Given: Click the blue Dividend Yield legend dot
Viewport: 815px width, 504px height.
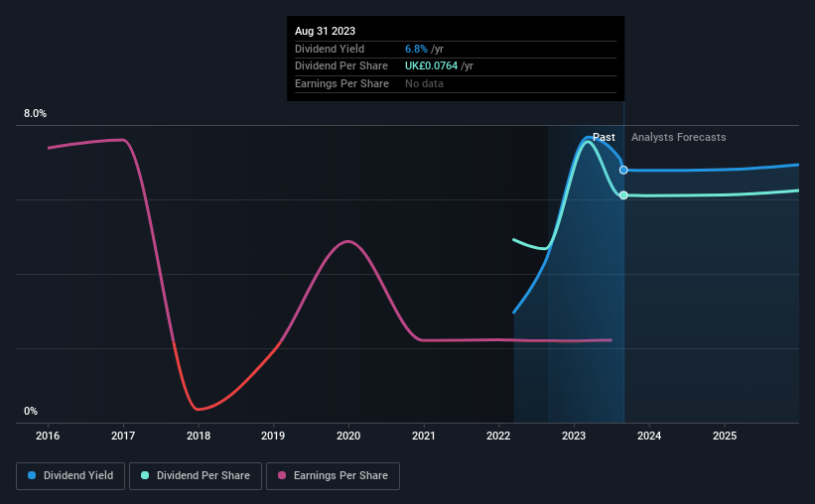Looking at the screenshot, I should click(x=32, y=475).
